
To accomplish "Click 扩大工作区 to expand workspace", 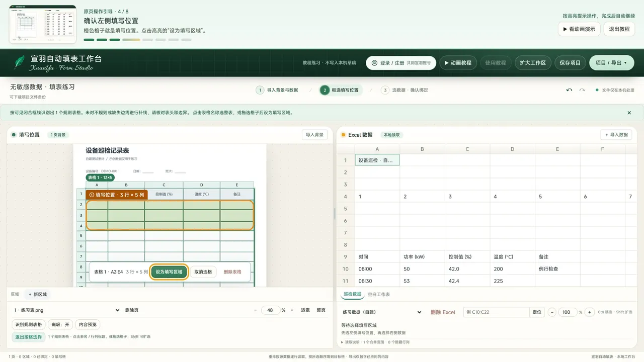I will pos(533,63).
